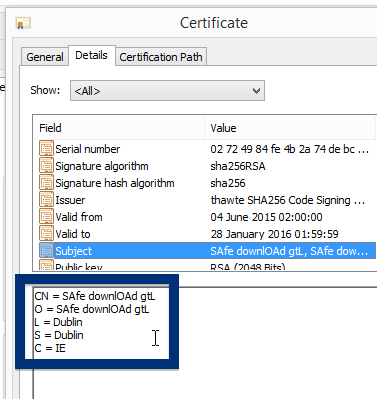The height and width of the screenshot is (399, 377).
Task: Click the O = SAfe downlOAd gtL line
Action: tap(92, 309)
